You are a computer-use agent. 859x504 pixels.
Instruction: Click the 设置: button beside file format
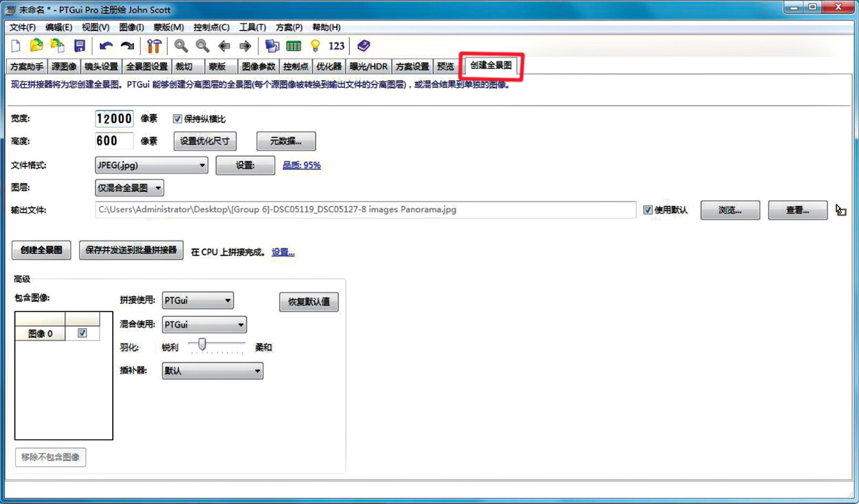(x=245, y=165)
